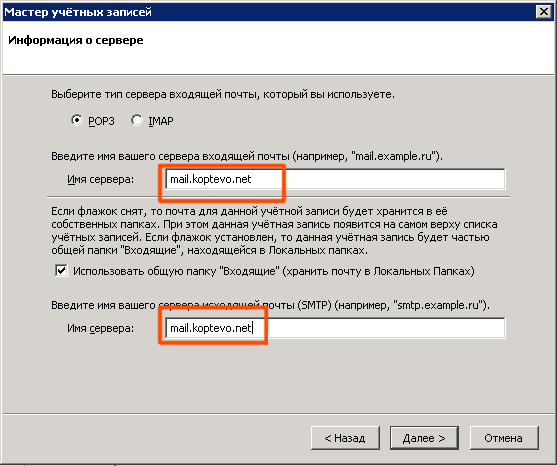Close the account wizard window
Image resolution: width=557 pixels, height=466 pixels.
click(x=544, y=12)
